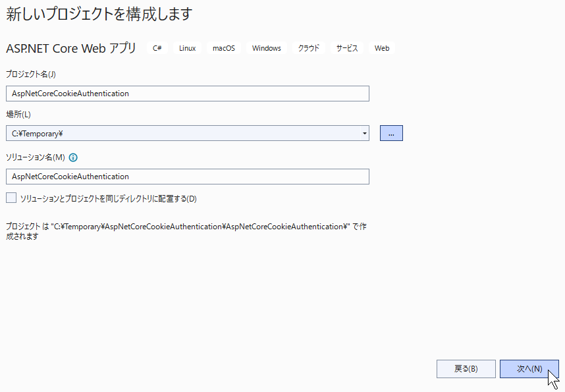Click the 新しいプロジェクトを構成します title
The height and width of the screenshot is (392, 565).
99,14
